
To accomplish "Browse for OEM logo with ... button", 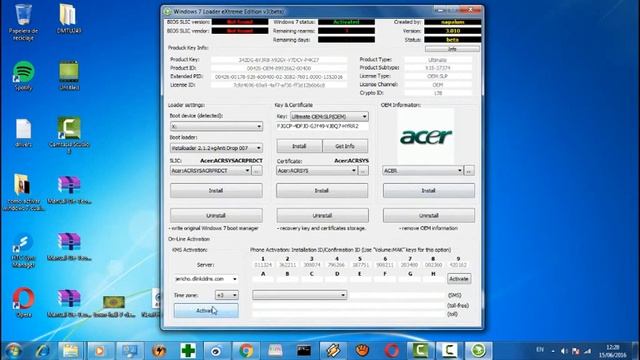I will click(x=469, y=171).
